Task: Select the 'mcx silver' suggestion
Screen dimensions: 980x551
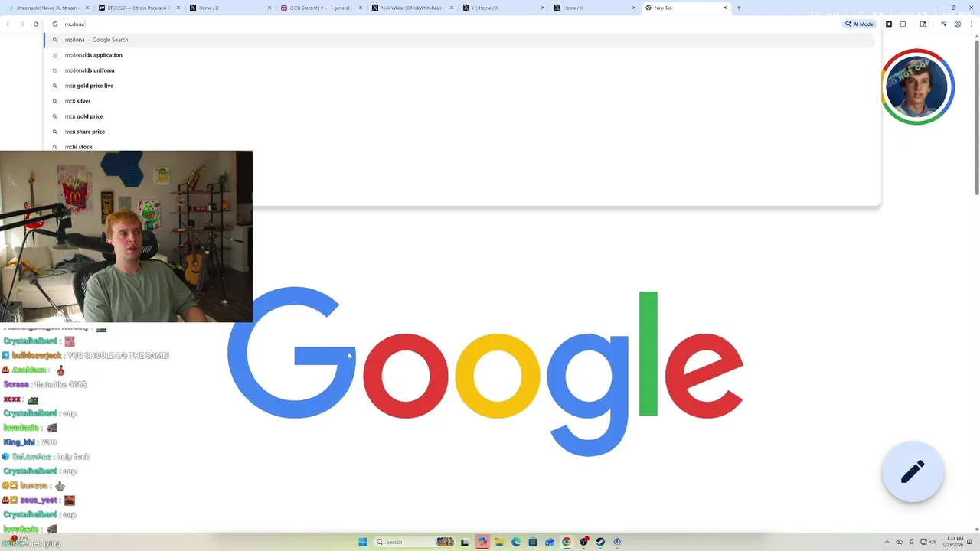Action: (459, 101)
